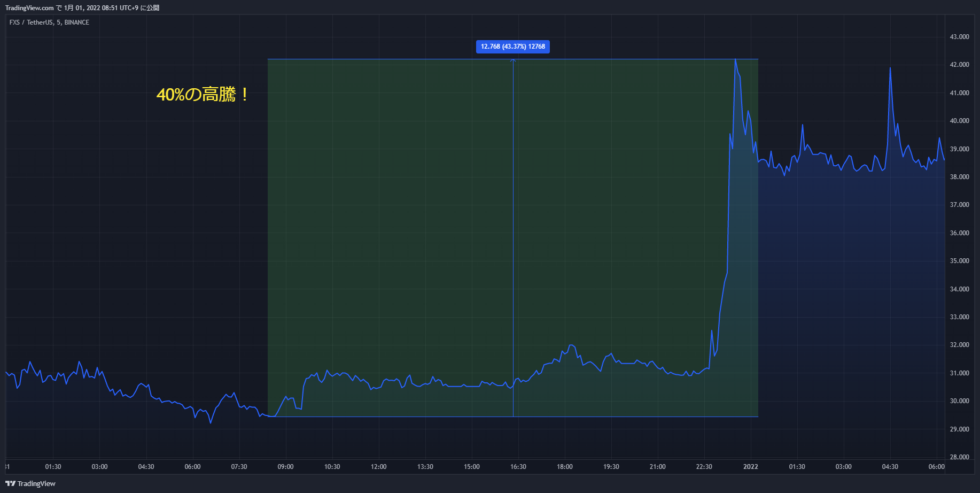Click the 32.000 price axis label
The height and width of the screenshot is (493, 980).
coord(959,345)
